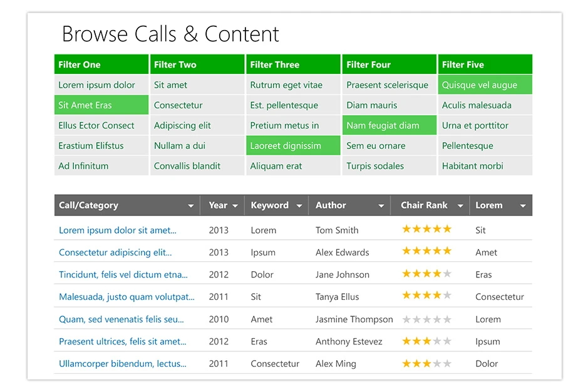Follow the 'Ullamcorper bibendum, lectus...' link

pos(123,364)
